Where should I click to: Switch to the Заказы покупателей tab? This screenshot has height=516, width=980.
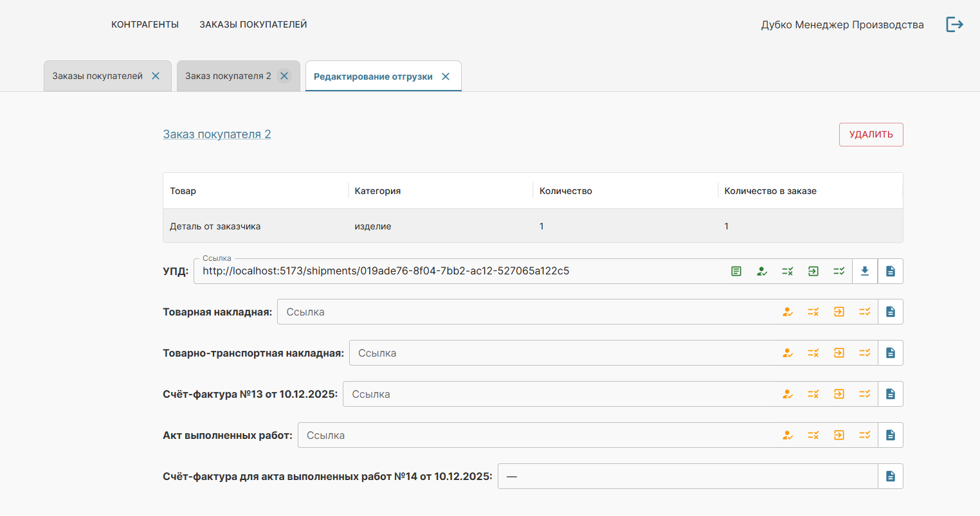click(x=97, y=76)
